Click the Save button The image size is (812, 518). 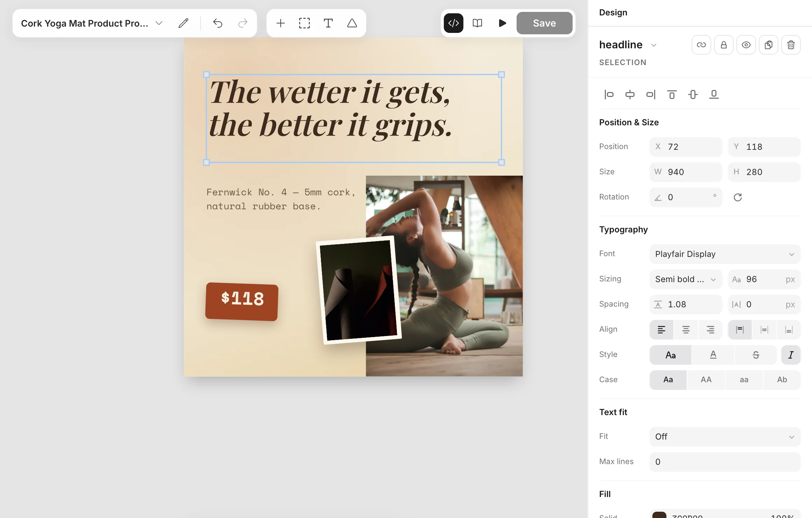click(545, 23)
